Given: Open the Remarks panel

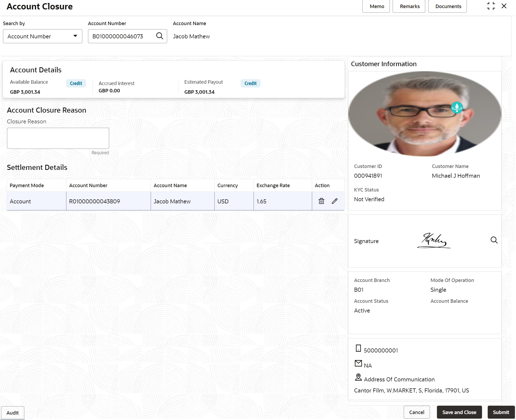Looking at the screenshot, I should coord(409,6).
